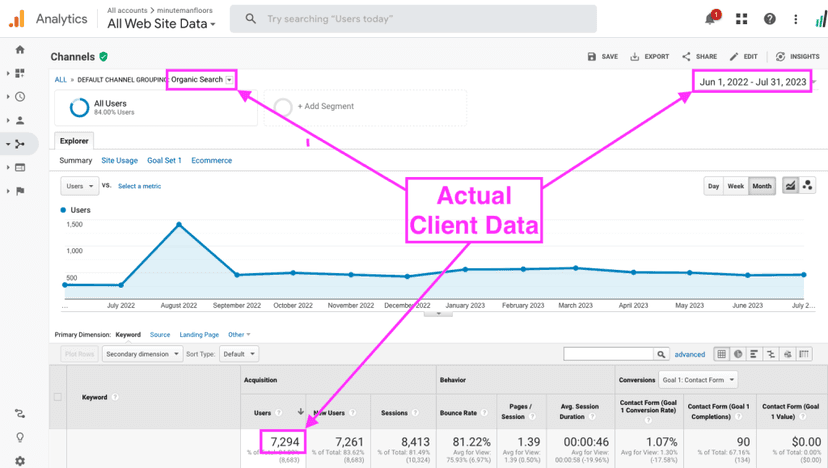Open the Organic Search channel dropdown
The width and height of the screenshot is (828, 468).
(x=201, y=80)
